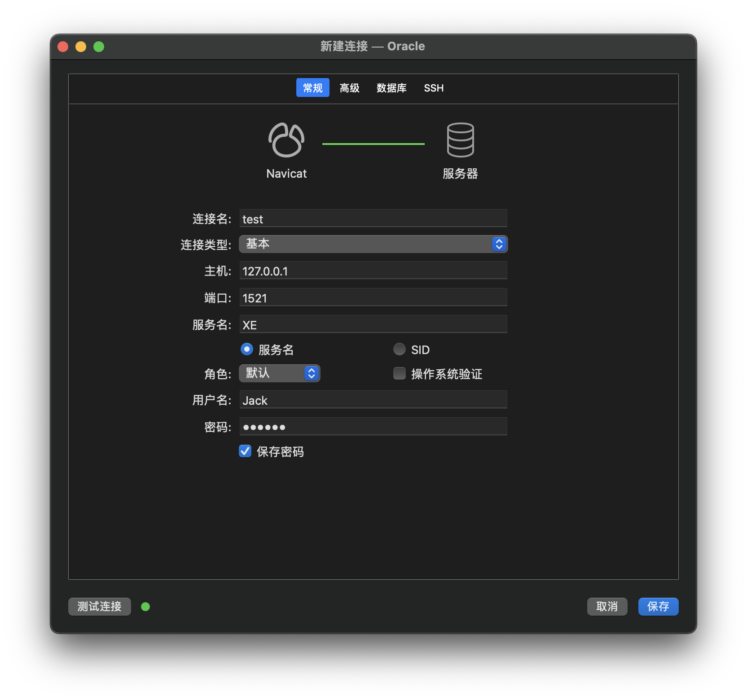Screen dimensions: 747x700
Task: Click the Navicat logo icon
Action: pyautogui.click(x=286, y=140)
